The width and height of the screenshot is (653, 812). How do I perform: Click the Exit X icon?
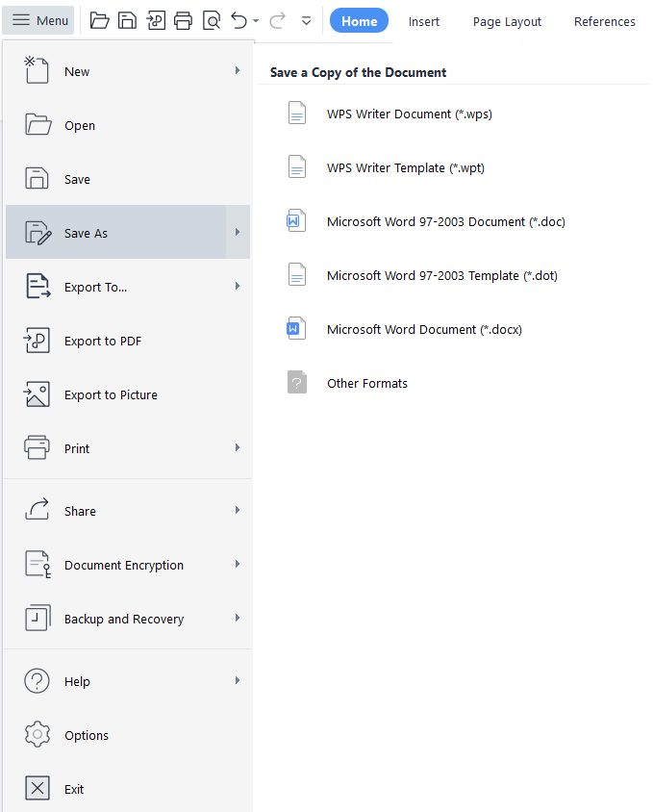[38, 788]
